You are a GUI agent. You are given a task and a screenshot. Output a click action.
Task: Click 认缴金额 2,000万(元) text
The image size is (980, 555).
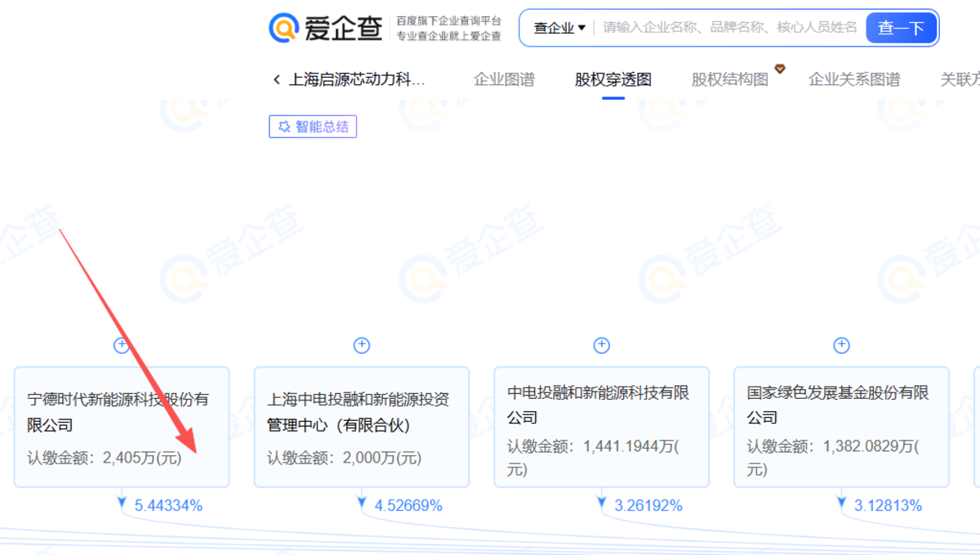(x=345, y=458)
